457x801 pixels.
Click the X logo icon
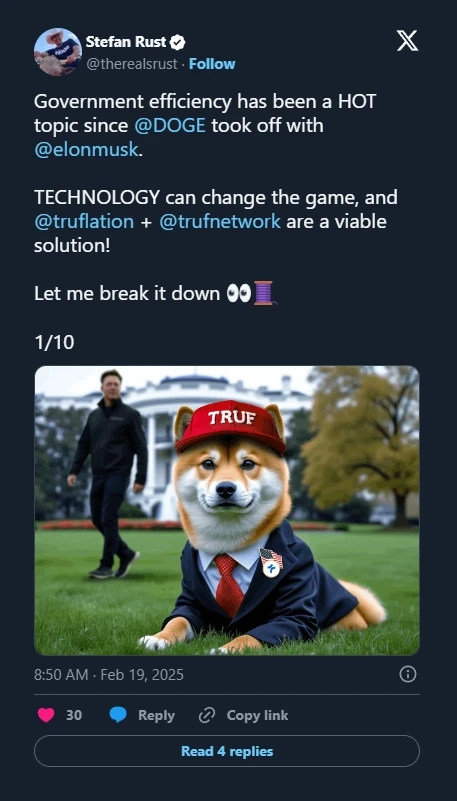coord(407,41)
